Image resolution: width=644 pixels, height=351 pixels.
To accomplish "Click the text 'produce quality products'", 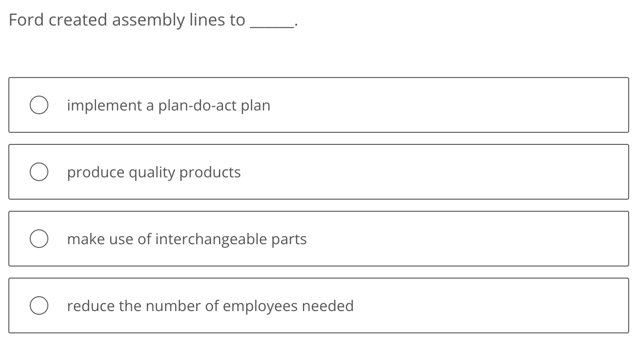I will 153,172.
